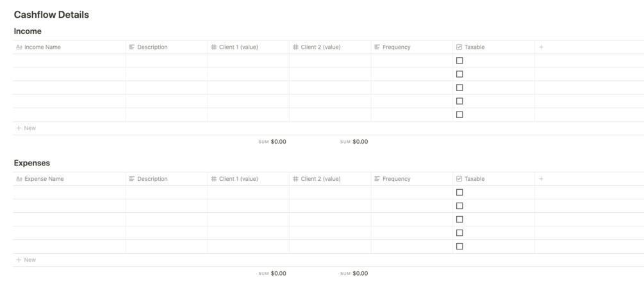
Task: Add a new row to Income table
Action: [x=26, y=128]
